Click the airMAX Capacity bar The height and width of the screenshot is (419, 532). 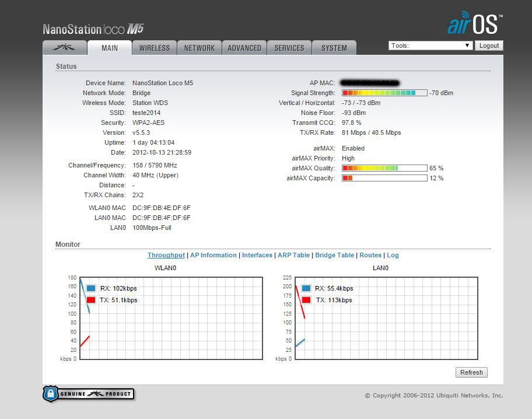click(384, 178)
